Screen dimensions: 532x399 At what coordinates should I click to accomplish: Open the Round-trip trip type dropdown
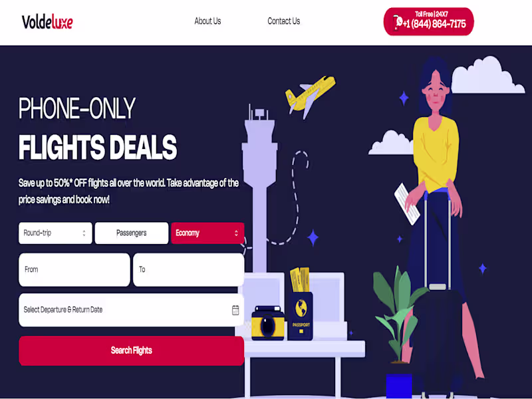point(55,233)
